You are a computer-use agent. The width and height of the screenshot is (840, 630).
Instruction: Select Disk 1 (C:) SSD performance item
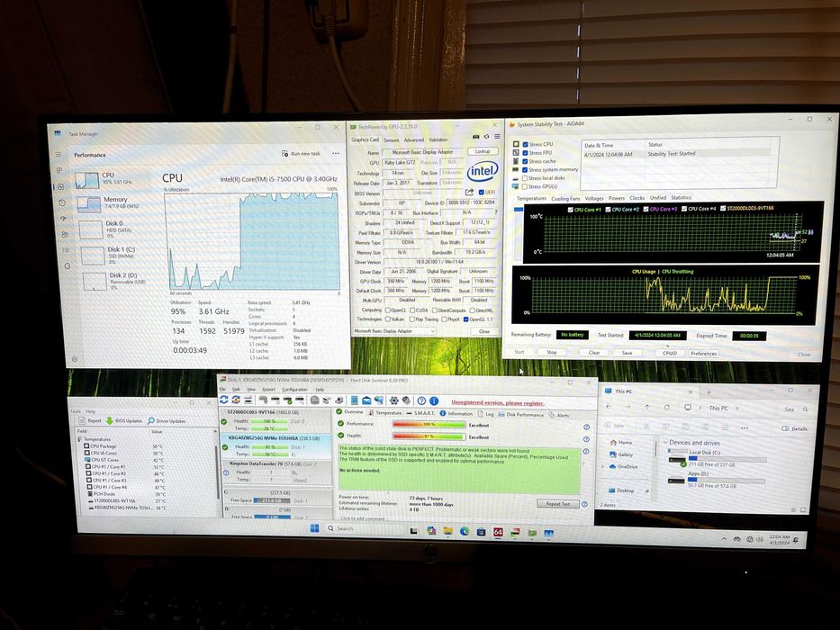click(x=108, y=255)
